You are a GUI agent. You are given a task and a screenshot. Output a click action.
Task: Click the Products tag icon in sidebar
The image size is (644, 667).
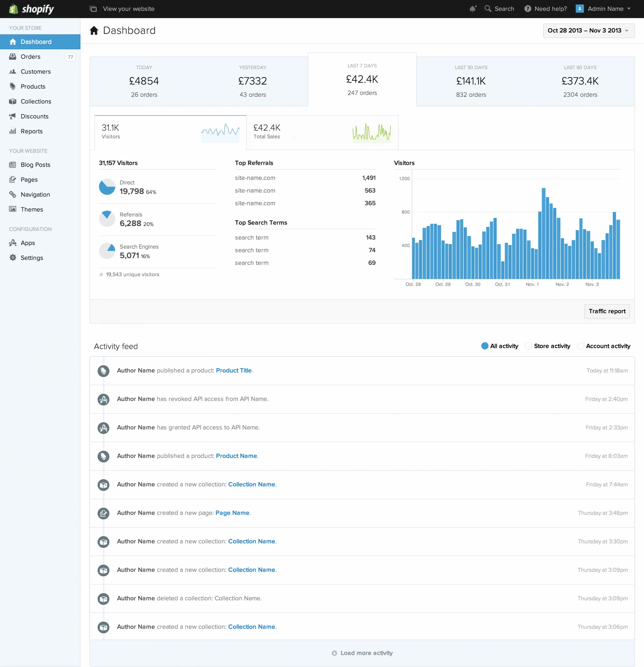pyautogui.click(x=13, y=87)
